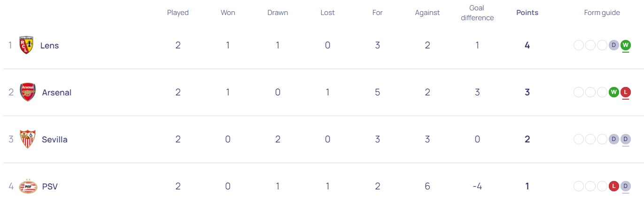The image size is (644, 204).
Task: Click the Form guide column header
Action: (x=602, y=13)
